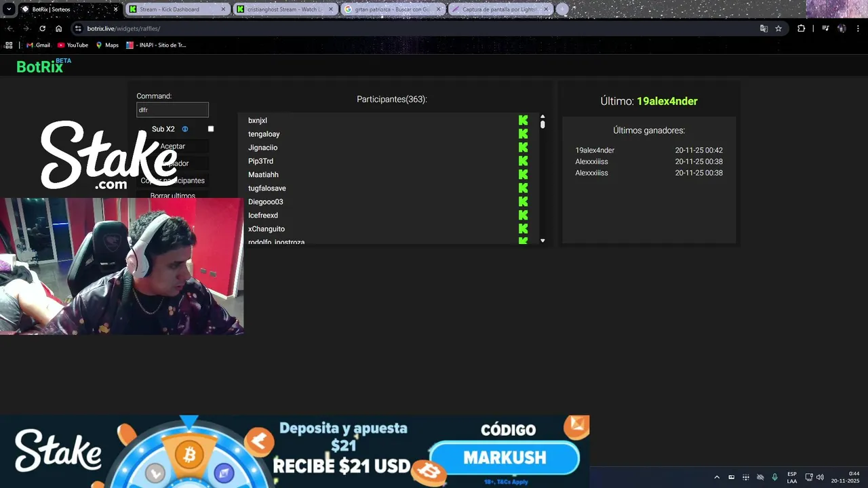
Task: Close the Lightshot capture tab
Action: tap(545, 9)
